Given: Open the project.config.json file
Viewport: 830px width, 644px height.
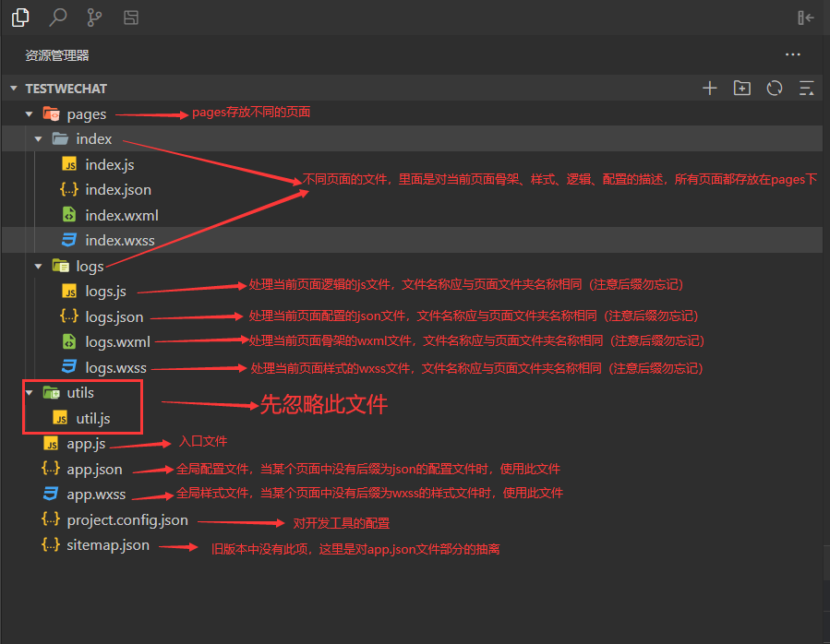Looking at the screenshot, I should pos(127,520).
